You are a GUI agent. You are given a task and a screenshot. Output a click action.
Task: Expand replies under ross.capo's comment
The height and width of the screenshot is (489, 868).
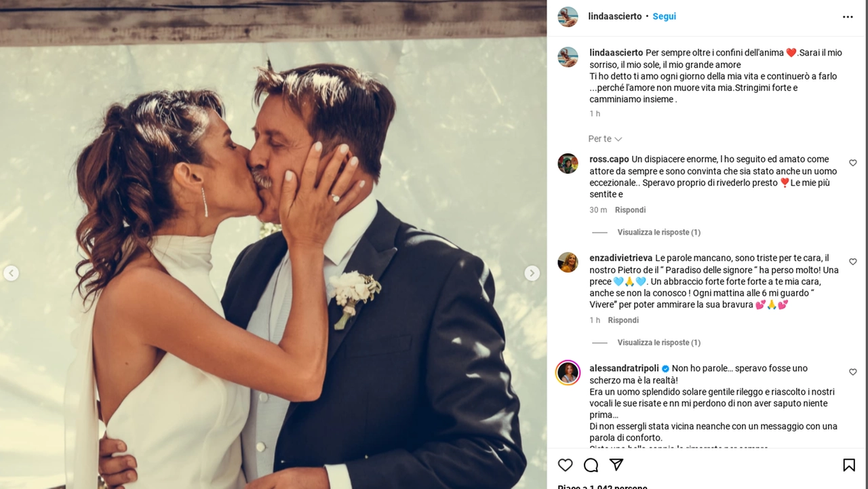click(658, 232)
